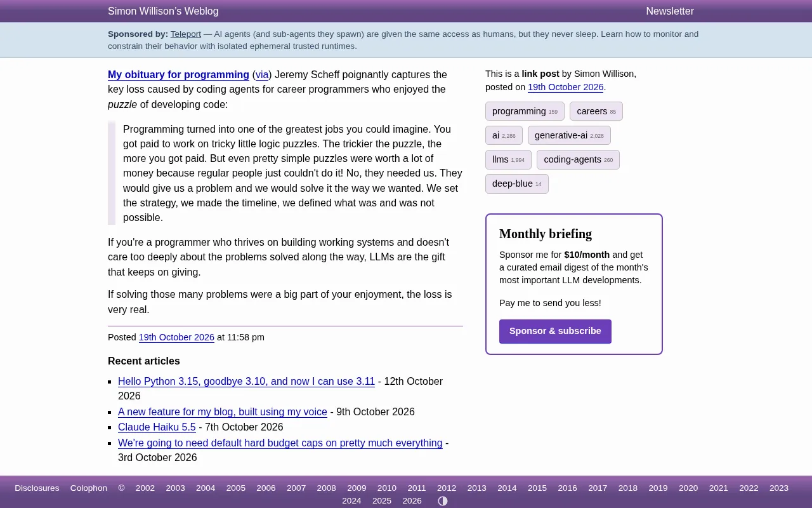Open the Disclosures footer link
Image resolution: width=812 pixels, height=508 pixels.
click(37, 488)
